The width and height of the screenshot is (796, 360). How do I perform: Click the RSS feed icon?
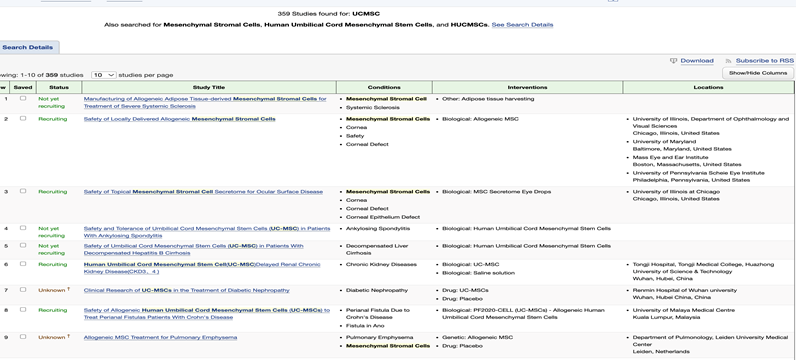(x=728, y=61)
